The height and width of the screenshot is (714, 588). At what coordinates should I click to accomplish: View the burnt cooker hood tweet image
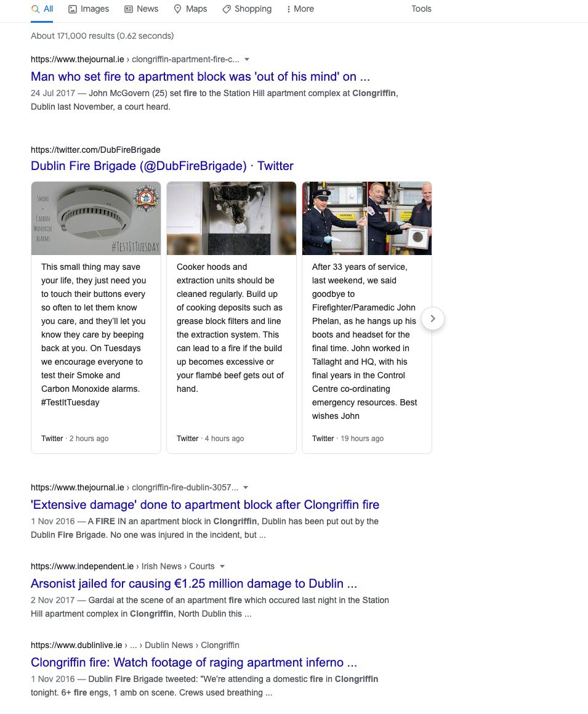coord(231,219)
